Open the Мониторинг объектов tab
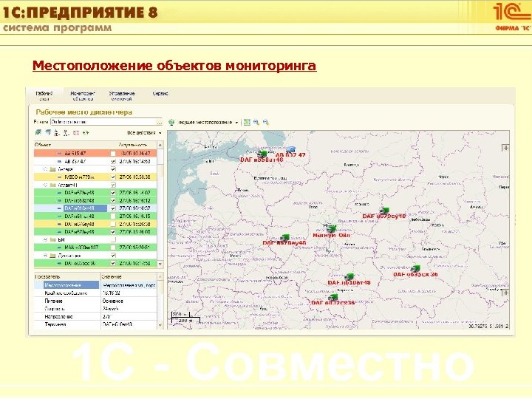This screenshot has width=532, height=399. [x=83, y=96]
